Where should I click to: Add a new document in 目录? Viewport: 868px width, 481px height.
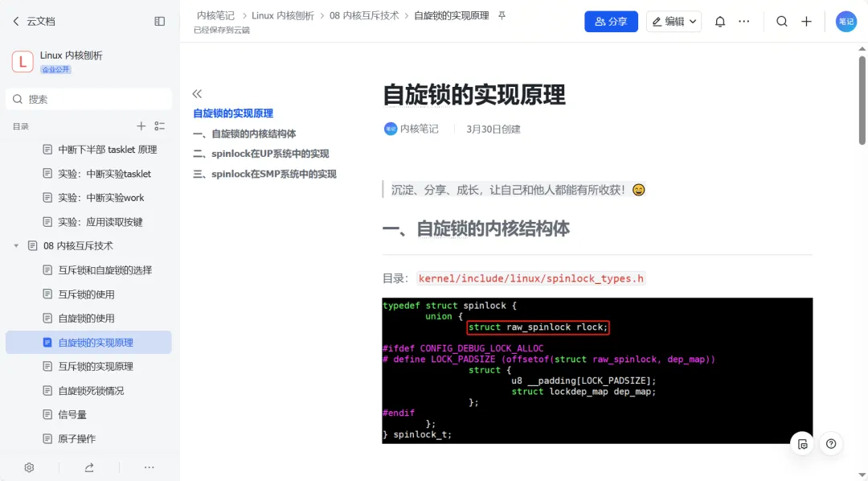coord(141,126)
